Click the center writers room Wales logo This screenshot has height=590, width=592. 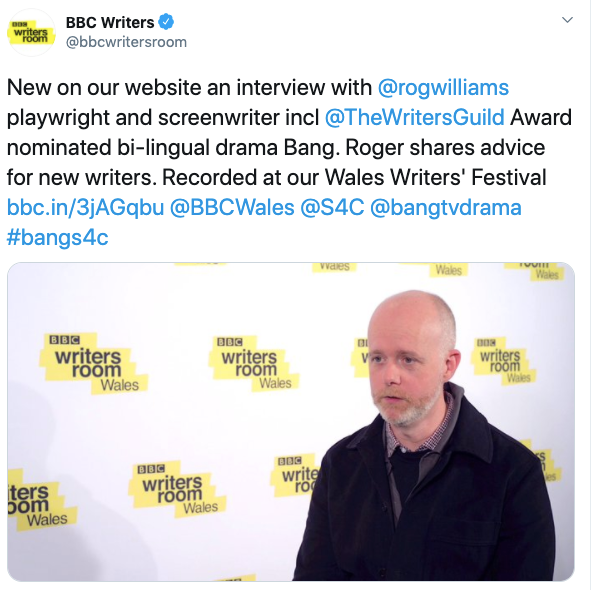tap(253, 364)
